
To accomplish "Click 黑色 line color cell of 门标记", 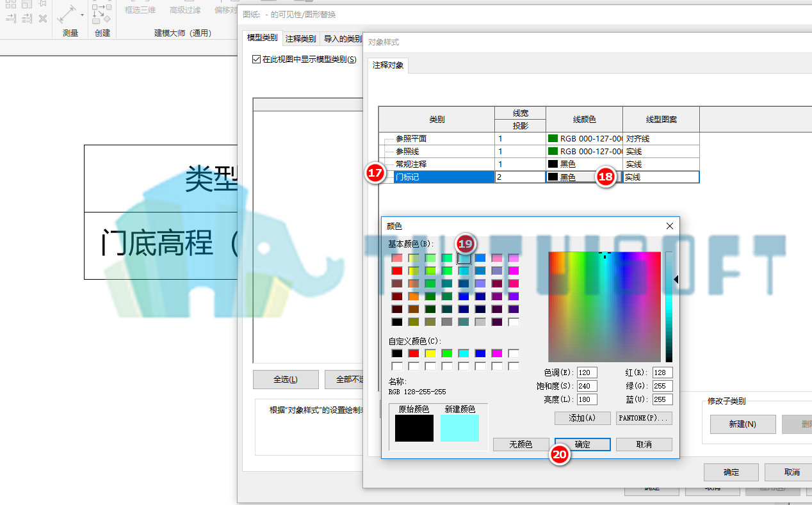I will pos(584,177).
